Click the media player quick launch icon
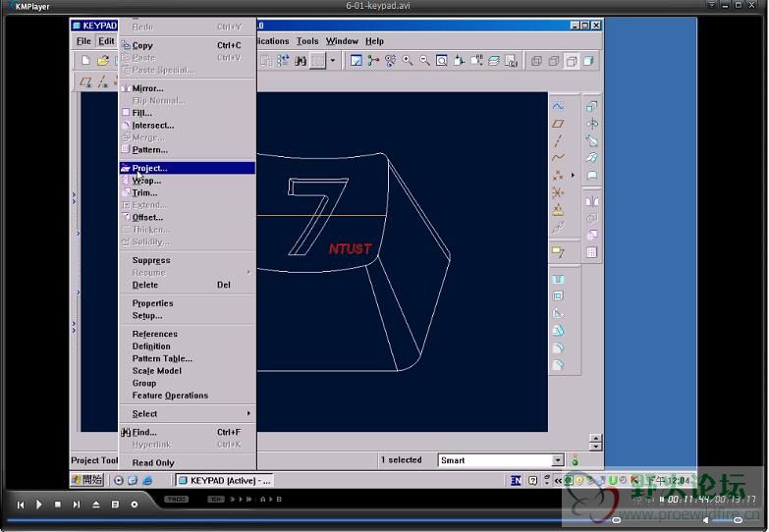The image size is (769, 532). (x=118, y=481)
